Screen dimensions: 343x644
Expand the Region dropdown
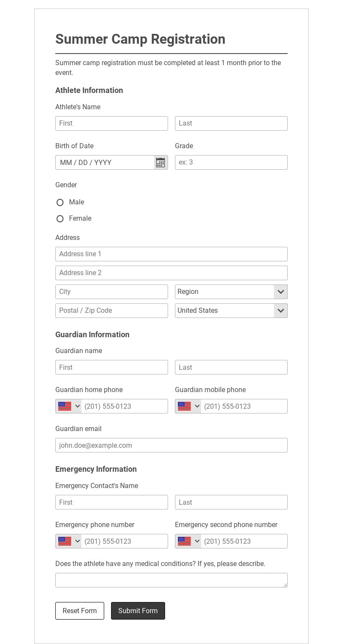pos(280,292)
